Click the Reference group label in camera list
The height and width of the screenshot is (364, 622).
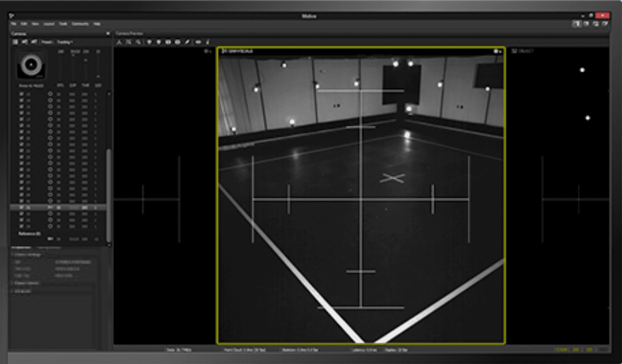point(29,233)
